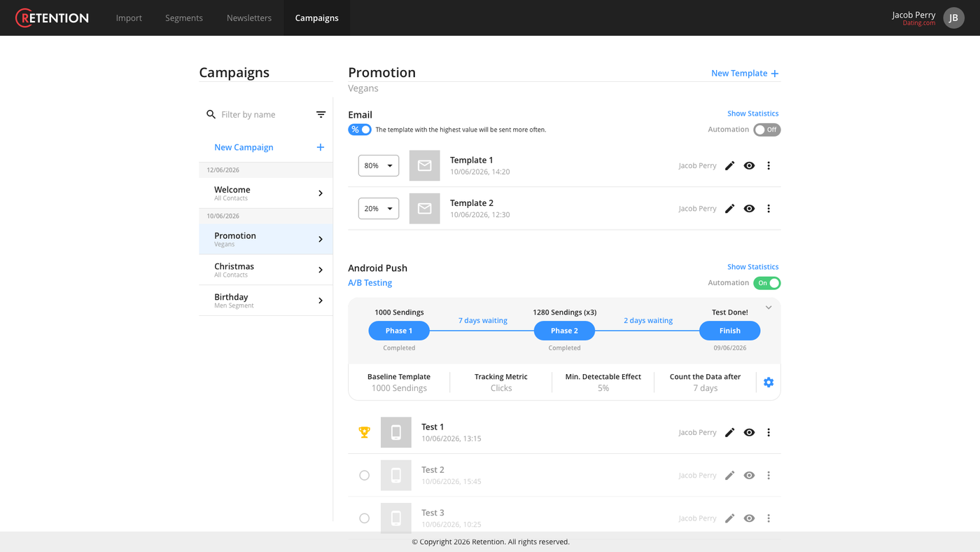The width and height of the screenshot is (980, 552).
Task: Open the more options menu for Template 1
Action: tap(769, 166)
